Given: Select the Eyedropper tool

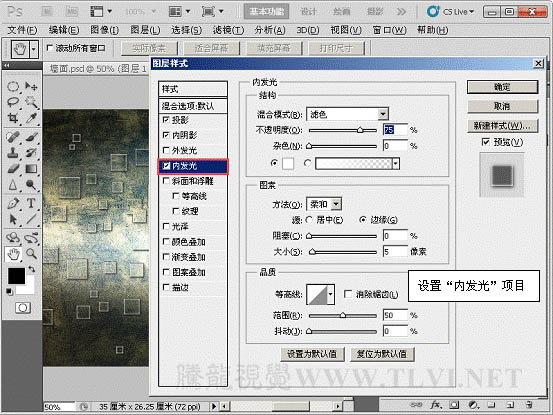Looking at the screenshot, I should [31, 118].
